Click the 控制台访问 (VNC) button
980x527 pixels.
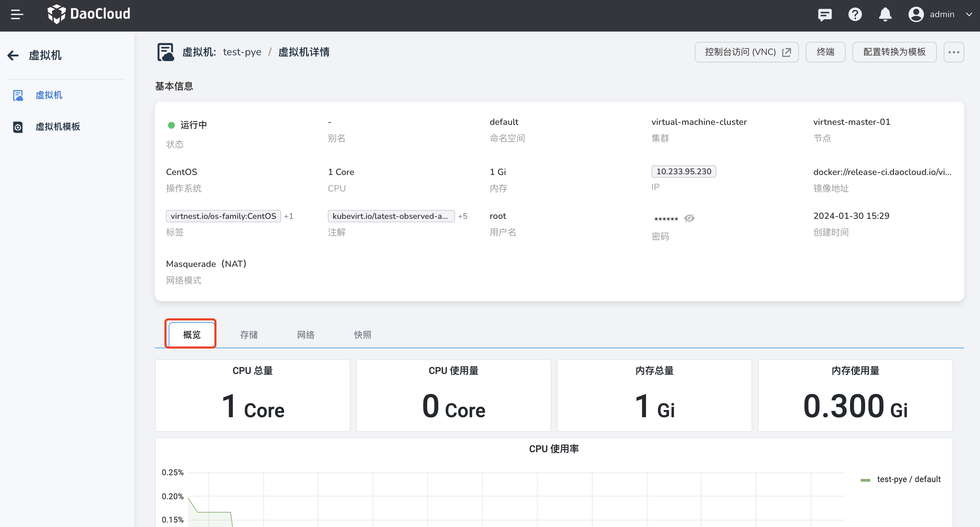coord(746,52)
